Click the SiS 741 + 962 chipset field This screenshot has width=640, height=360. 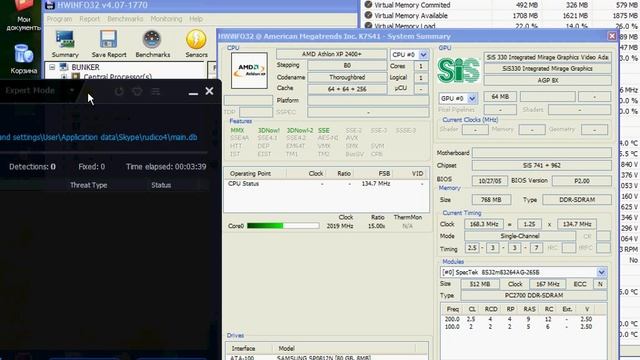click(x=542, y=165)
